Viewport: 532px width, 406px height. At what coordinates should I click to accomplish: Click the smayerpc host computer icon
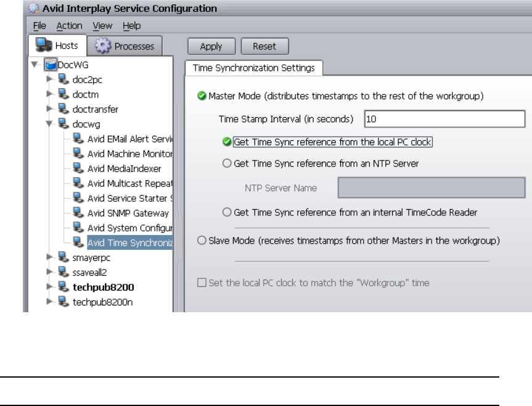63,257
